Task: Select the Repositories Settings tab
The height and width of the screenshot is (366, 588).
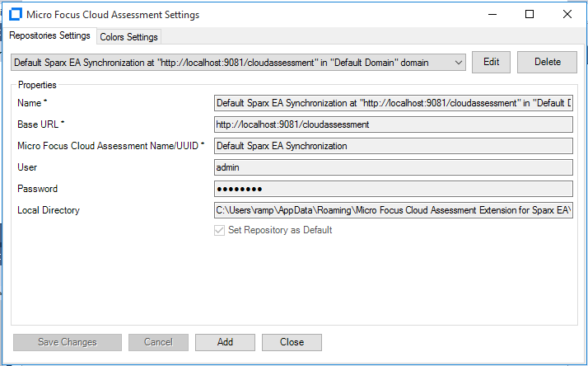Action: (49, 35)
